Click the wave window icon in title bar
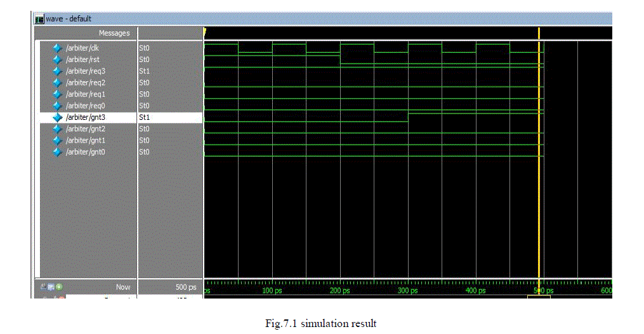This screenshot has width=644, height=334. tap(39, 18)
